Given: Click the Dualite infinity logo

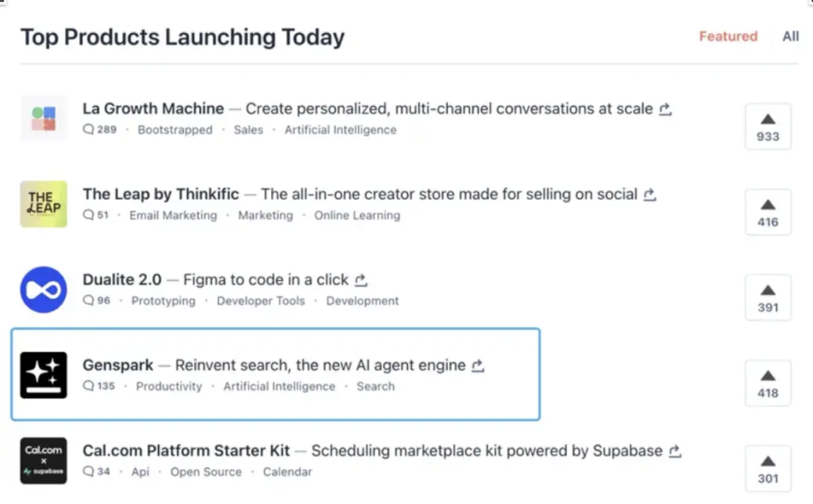Looking at the screenshot, I should [44, 290].
